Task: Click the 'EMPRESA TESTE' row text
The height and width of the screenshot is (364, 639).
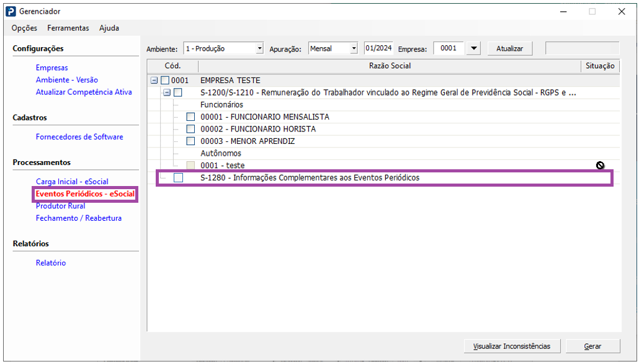Action: tap(230, 81)
